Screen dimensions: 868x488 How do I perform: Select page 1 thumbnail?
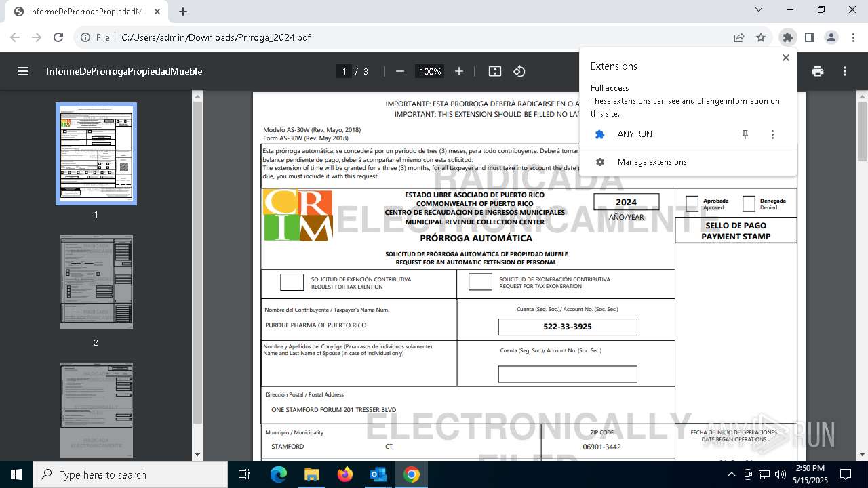(x=96, y=154)
